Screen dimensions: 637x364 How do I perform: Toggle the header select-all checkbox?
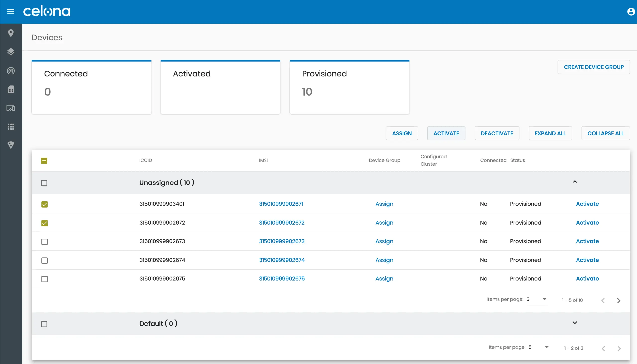click(44, 161)
